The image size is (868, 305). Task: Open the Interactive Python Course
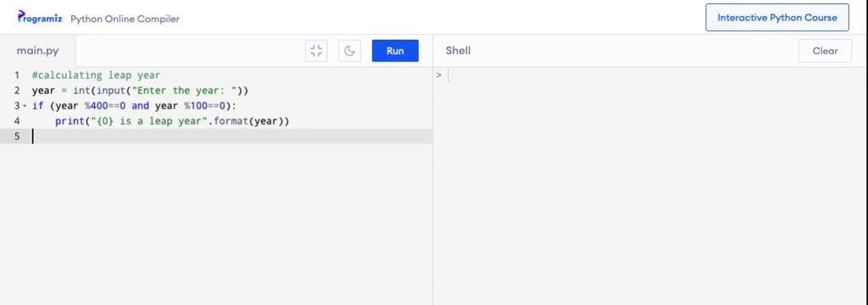pos(777,17)
